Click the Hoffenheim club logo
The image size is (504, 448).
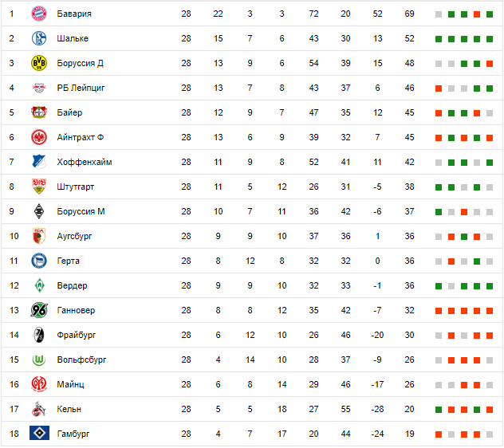38,162
